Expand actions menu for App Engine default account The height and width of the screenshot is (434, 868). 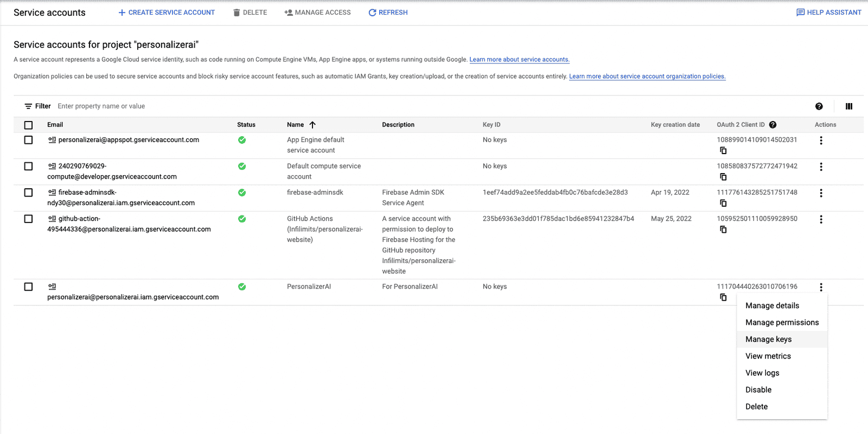point(821,141)
